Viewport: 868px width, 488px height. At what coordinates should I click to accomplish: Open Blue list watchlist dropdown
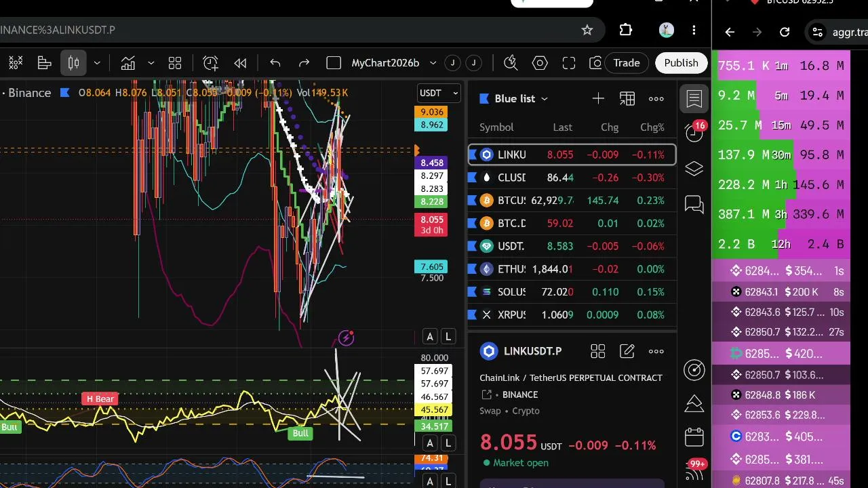coord(514,99)
